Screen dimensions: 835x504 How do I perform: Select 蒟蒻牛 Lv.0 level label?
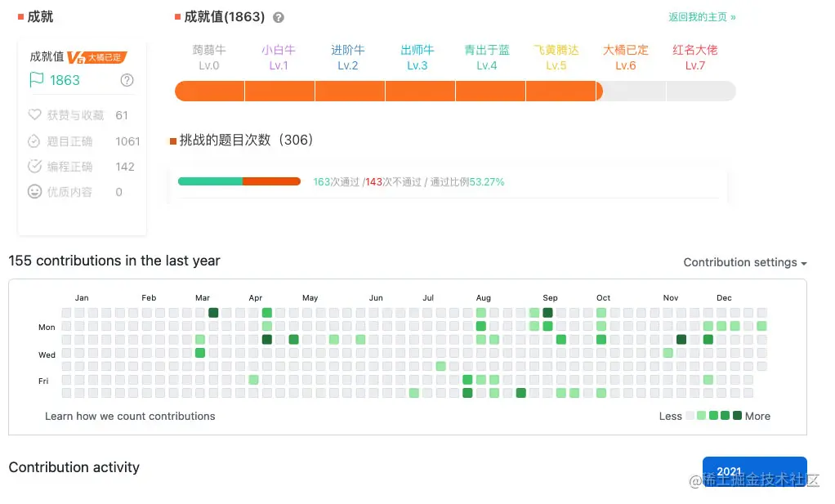coord(209,57)
